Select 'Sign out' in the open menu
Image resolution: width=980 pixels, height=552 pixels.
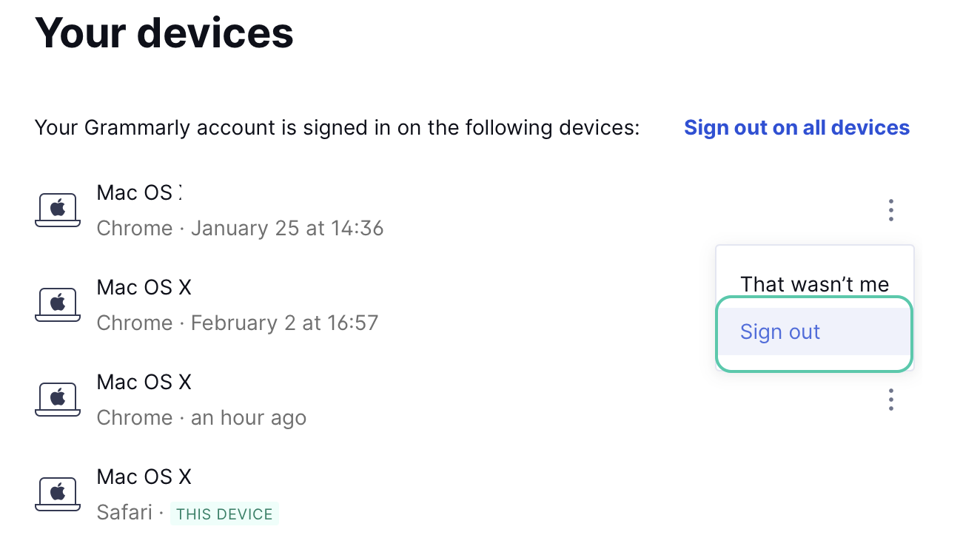(x=780, y=331)
